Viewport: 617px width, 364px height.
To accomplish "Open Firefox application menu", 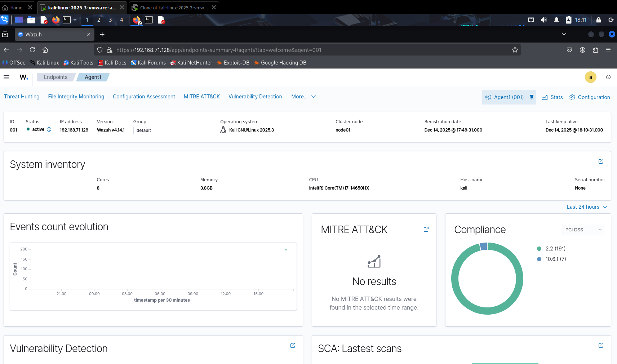I will (x=608, y=50).
